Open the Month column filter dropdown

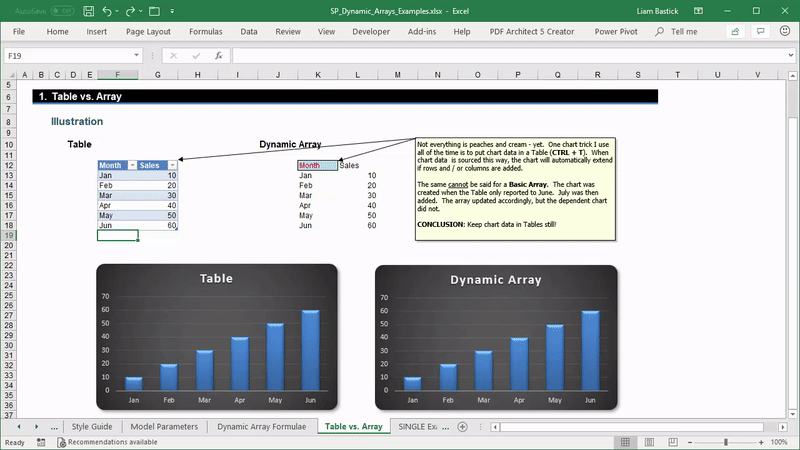(x=131, y=165)
